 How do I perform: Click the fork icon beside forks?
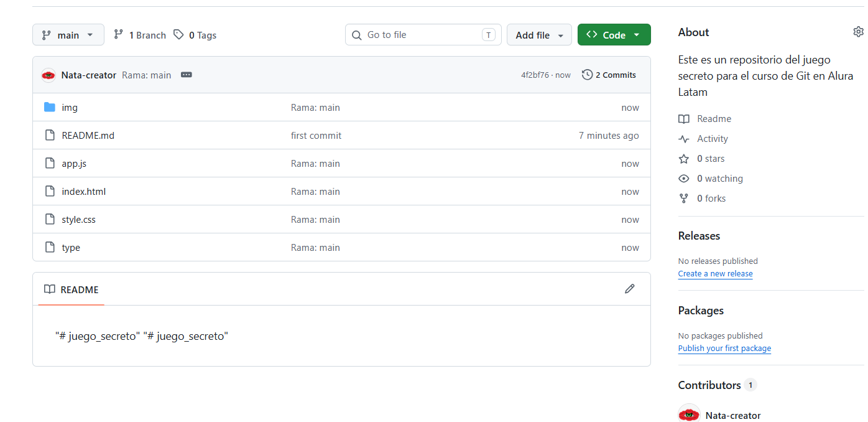pyautogui.click(x=684, y=198)
